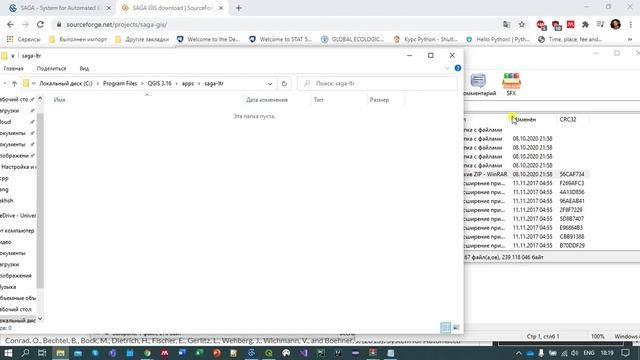
Task: Reload the SourceForge page
Action: tap(40, 24)
